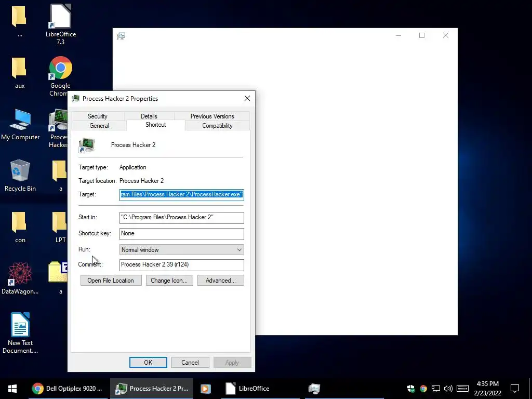The width and height of the screenshot is (532, 399).
Task: Open LibreOffice 7.3 desktop shortcut
Action: point(60,24)
